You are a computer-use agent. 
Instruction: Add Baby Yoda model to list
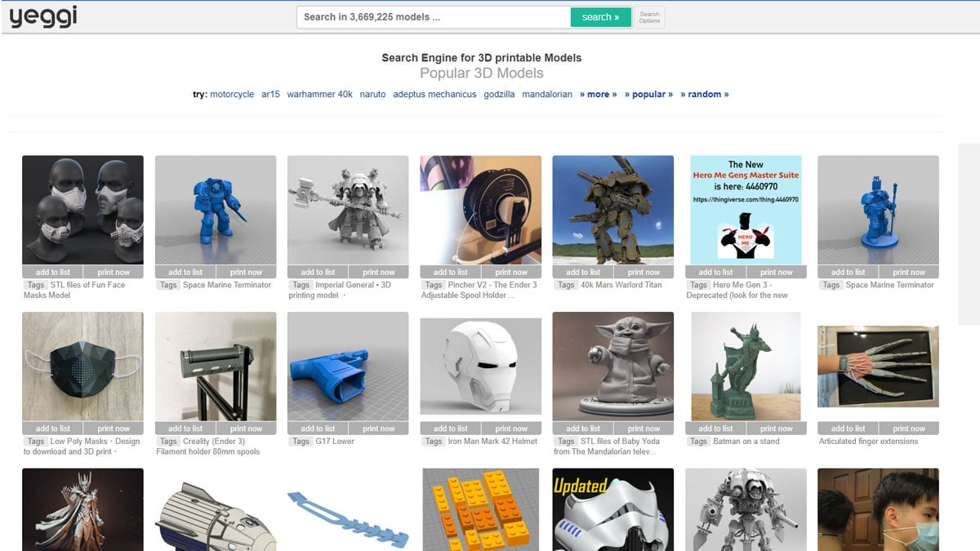pos(583,429)
